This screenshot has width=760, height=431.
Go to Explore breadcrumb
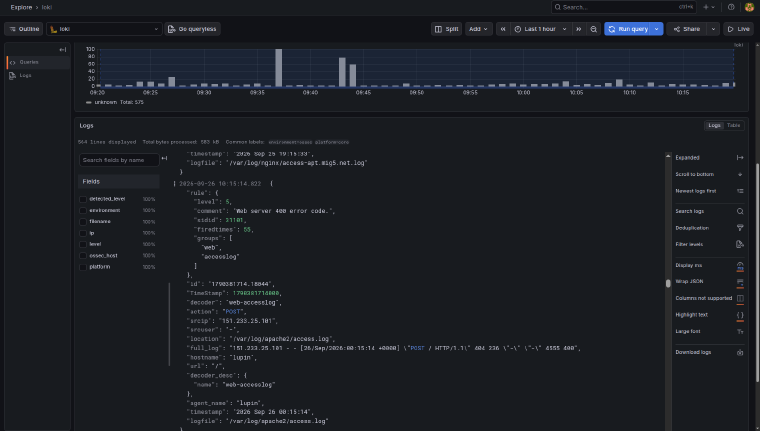pyautogui.click(x=21, y=7)
